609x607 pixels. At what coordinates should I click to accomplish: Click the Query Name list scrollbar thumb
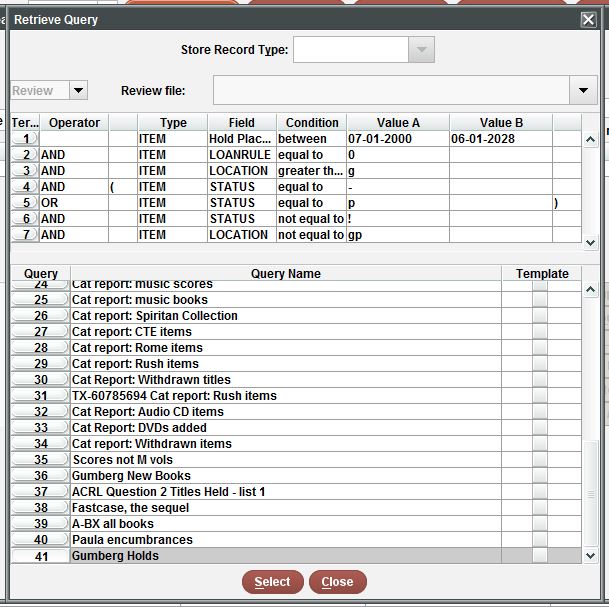[x=590, y=494]
